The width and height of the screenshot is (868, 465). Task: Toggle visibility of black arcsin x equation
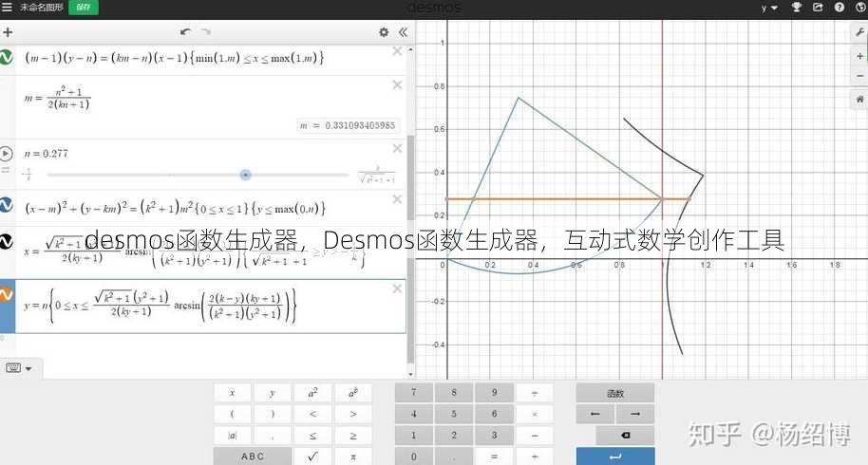6,242
